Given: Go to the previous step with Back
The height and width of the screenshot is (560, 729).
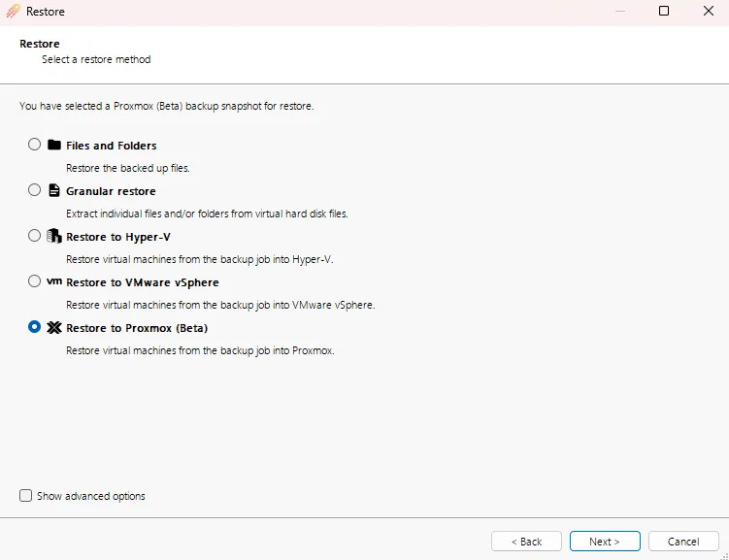Looking at the screenshot, I should (x=526, y=542).
